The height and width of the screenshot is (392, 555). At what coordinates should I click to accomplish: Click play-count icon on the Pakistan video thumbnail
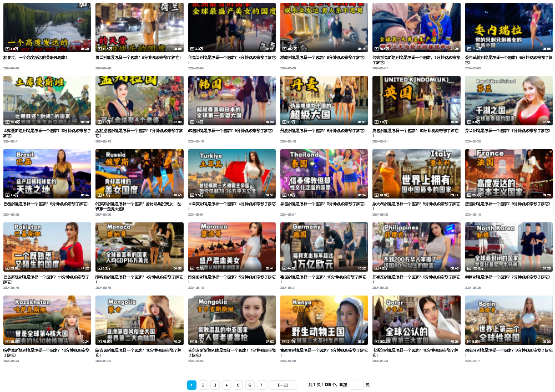click(x=7, y=268)
